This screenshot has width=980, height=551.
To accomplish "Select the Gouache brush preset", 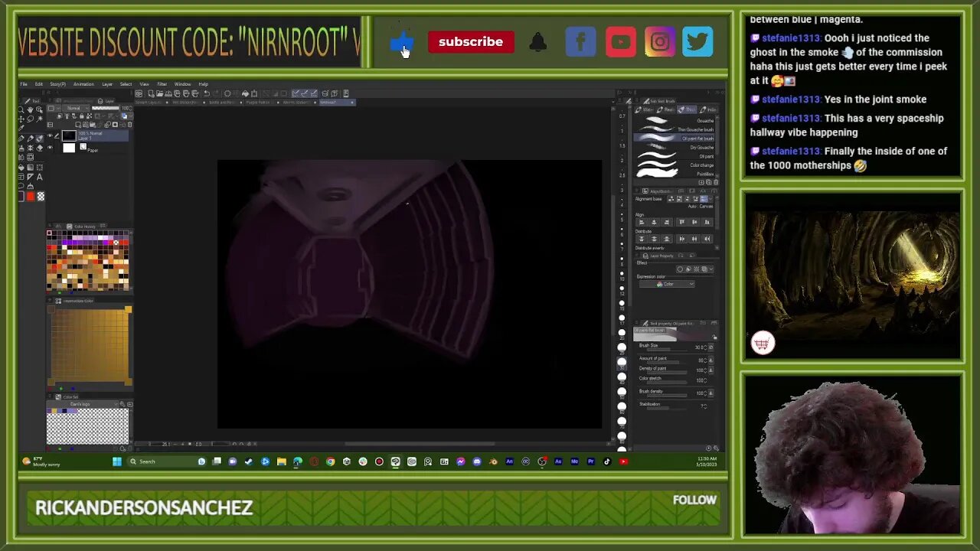I will (674, 121).
